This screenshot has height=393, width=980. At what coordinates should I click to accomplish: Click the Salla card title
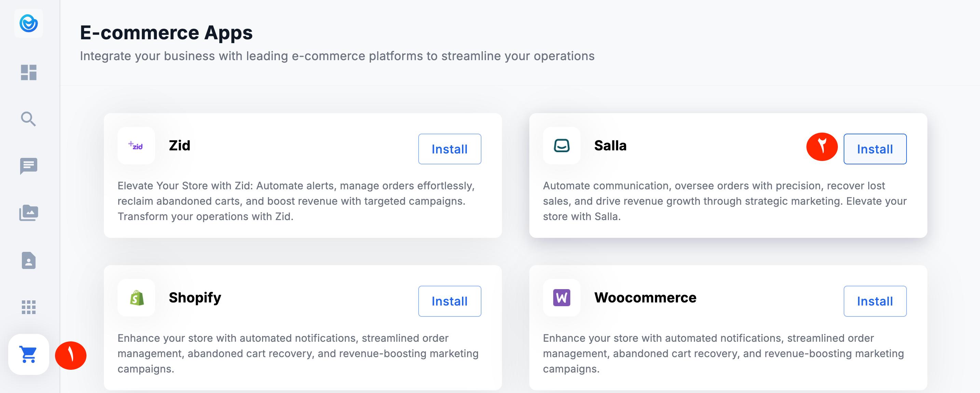[610, 145]
